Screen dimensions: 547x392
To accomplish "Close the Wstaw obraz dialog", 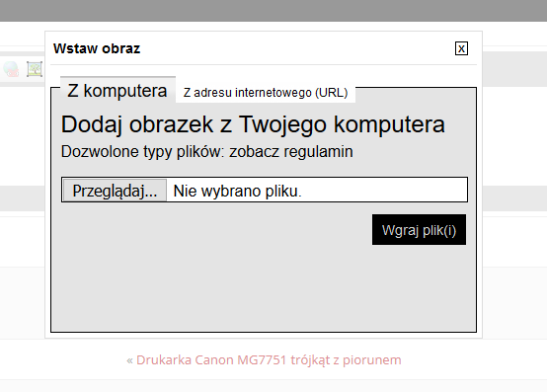I will click(461, 48).
